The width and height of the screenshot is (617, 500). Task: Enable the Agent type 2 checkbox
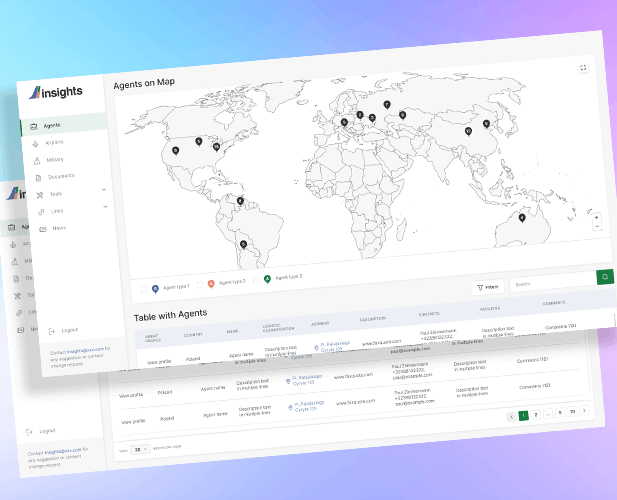[200, 284]
